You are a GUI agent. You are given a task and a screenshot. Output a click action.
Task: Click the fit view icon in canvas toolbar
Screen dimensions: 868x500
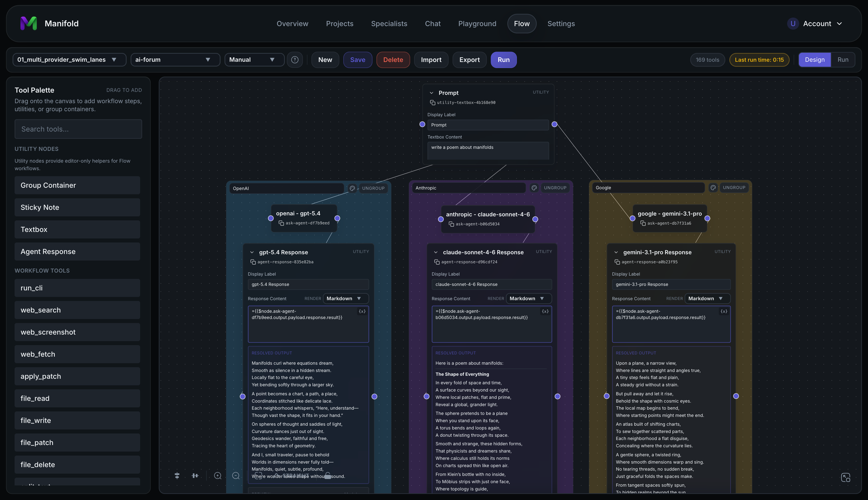coord(258,476)
